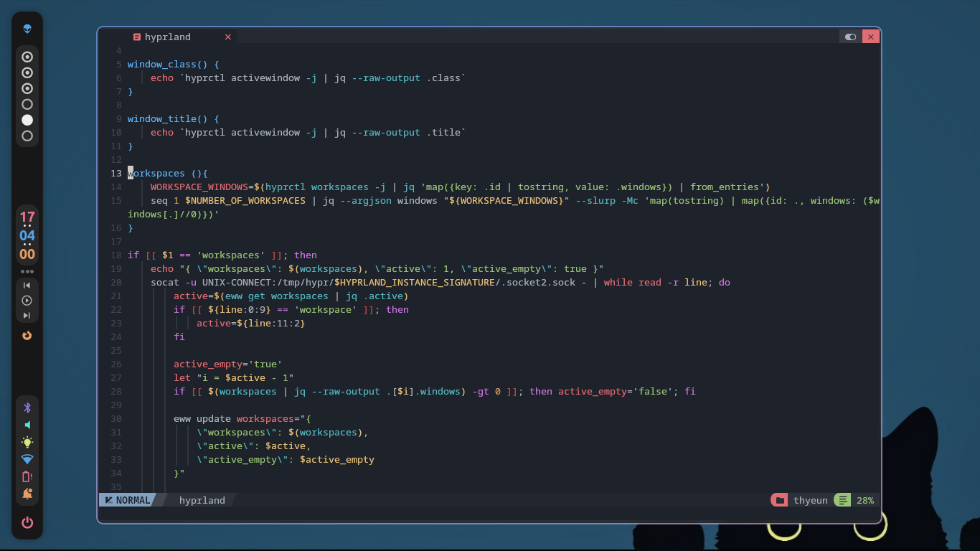The width and height of the screenshot is (980, 551).
Task: Click line number 30 in the gutter
Action: coord(116,418)
